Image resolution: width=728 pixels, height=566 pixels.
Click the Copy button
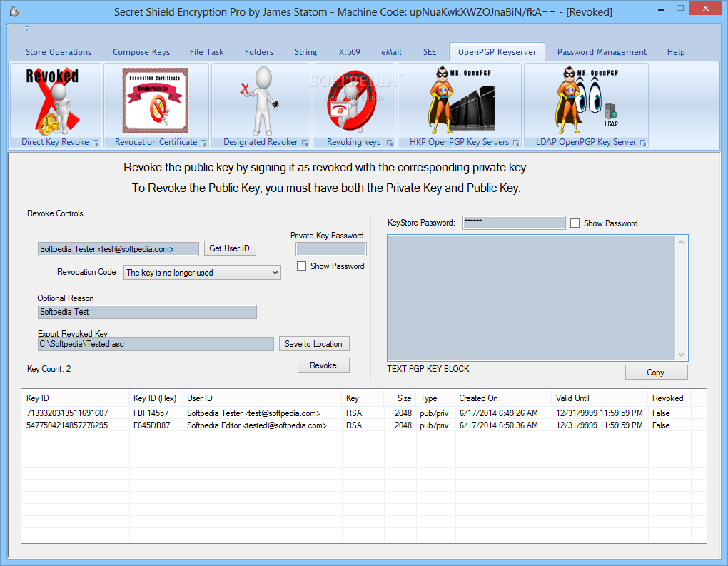656,373
